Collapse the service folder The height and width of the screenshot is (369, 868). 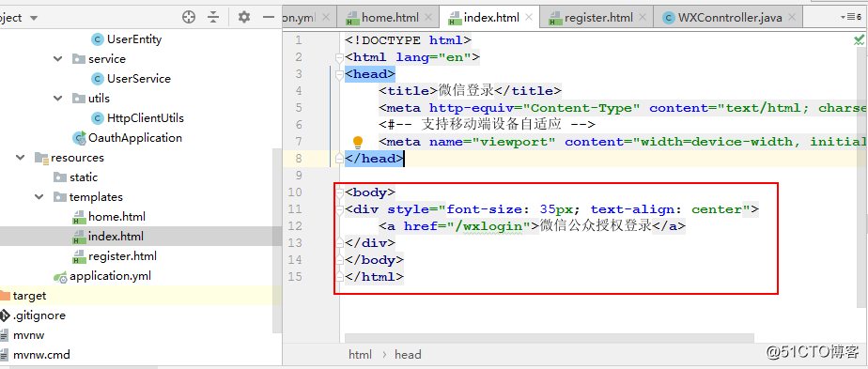coord(58,58)
